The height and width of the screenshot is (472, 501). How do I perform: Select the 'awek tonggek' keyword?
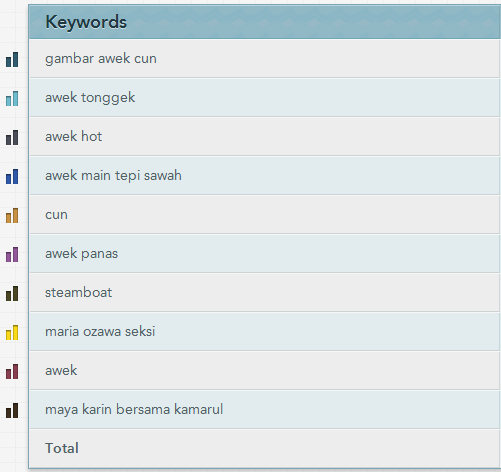pos(90,98)
